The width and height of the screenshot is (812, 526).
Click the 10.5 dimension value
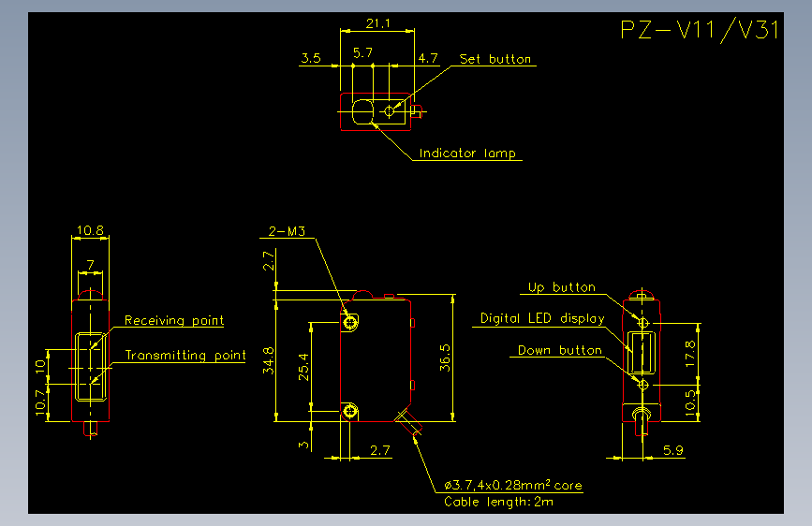[x=690, y=402]
